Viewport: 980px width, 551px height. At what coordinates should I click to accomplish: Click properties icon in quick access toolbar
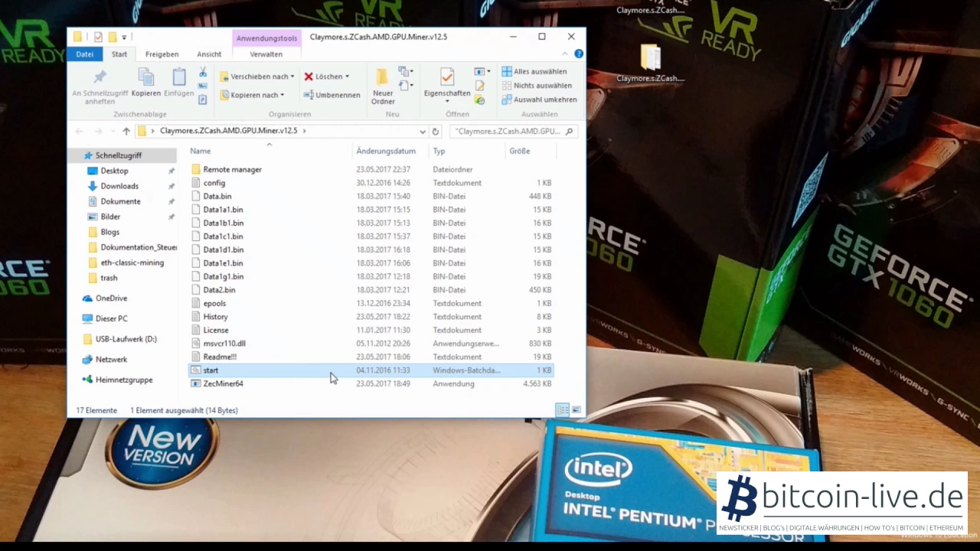[97, 37]
